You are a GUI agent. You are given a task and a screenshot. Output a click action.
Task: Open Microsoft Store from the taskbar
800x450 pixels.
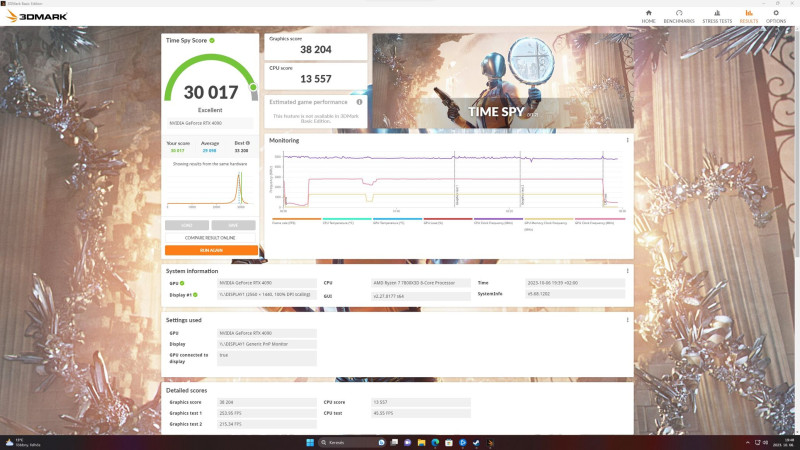tap(448, 442)
